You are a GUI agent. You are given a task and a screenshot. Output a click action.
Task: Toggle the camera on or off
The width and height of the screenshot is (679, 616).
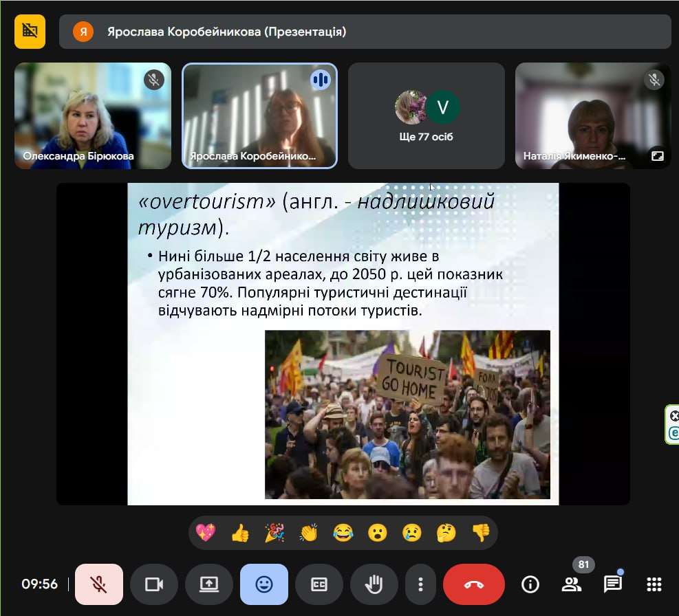[x=153, y=584]
